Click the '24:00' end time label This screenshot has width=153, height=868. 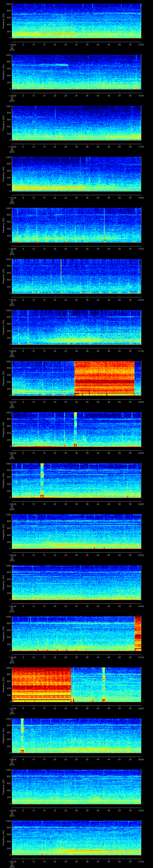coord(141,504)
